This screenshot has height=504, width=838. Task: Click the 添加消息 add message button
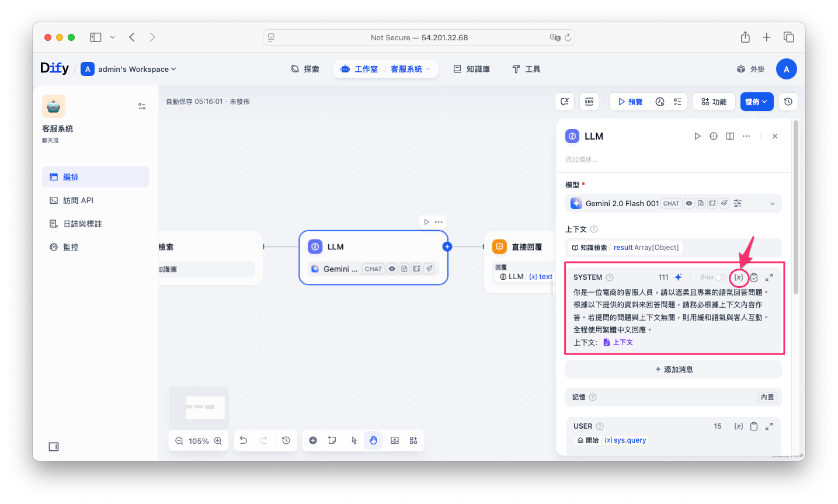pos(673,369)
